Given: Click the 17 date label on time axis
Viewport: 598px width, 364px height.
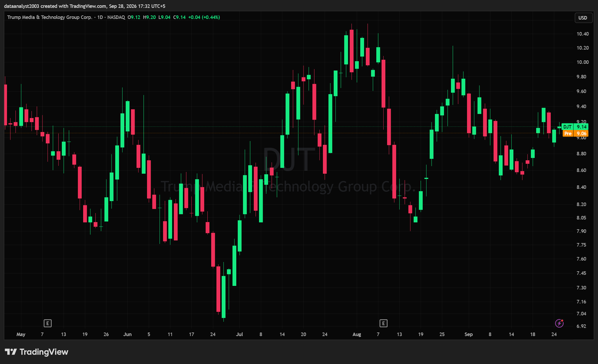Looking at the screenshot, I should [191, 335].
